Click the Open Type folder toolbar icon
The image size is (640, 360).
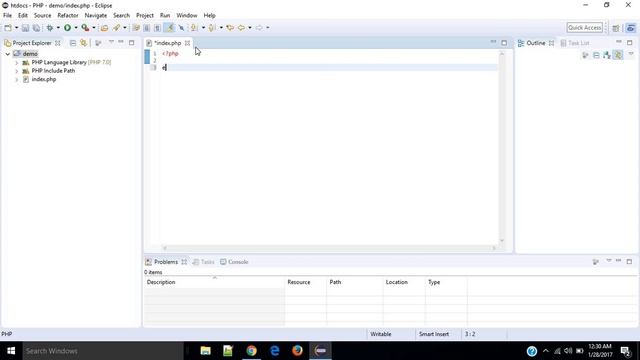[104, 28]
